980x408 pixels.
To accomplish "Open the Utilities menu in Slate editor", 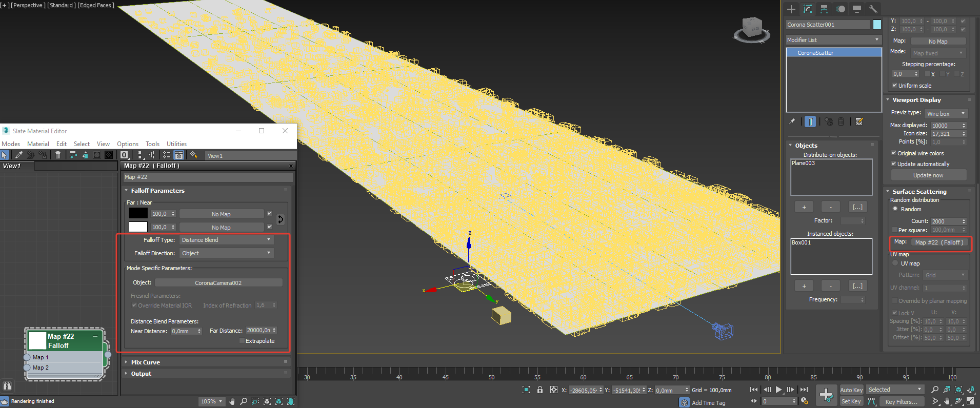I will pos(176,144).
